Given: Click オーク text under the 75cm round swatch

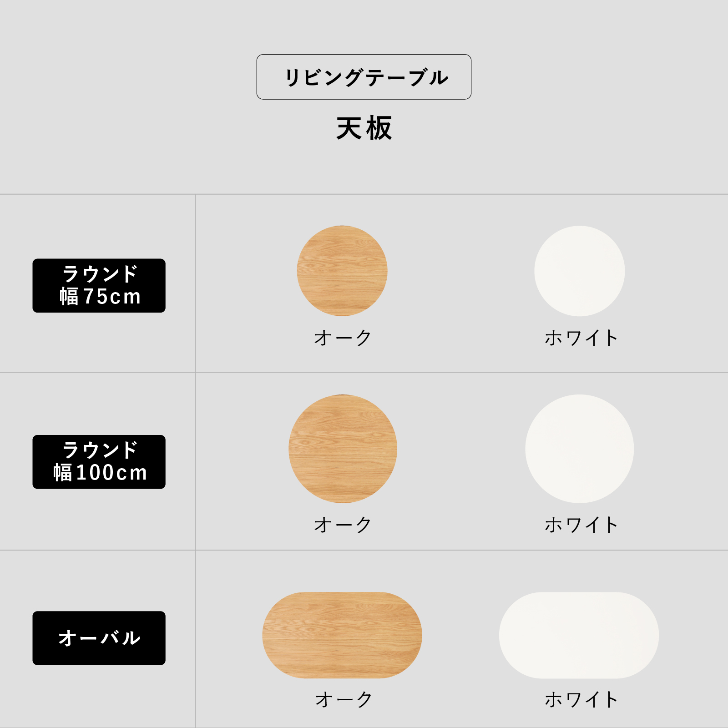Looking at the screenshot, I should (343, 338).
